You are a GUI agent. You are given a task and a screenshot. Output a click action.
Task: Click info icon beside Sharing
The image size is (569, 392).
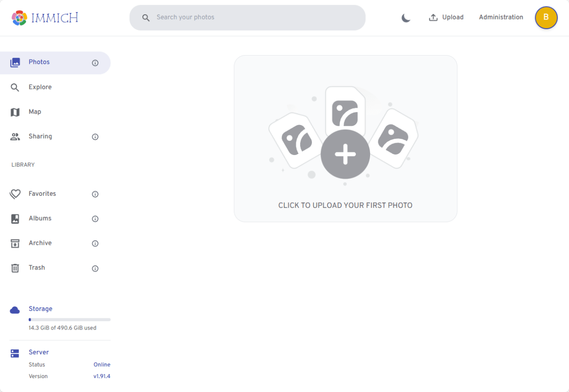(x=95, y=137)
